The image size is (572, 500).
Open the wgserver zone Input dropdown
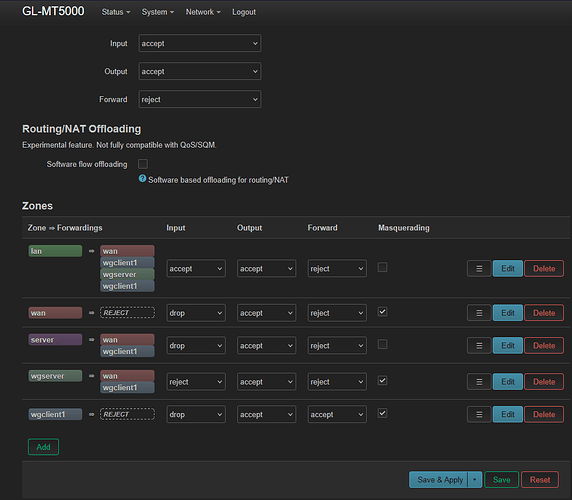[196, 382]
